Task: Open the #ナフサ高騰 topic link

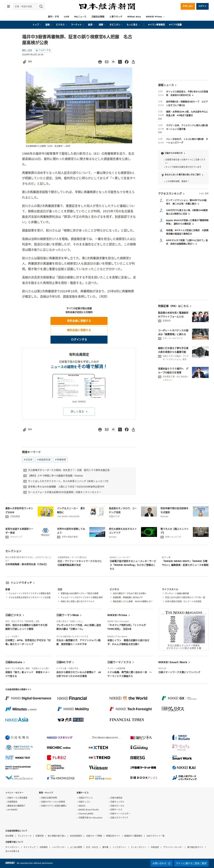Action: [175, 25]
